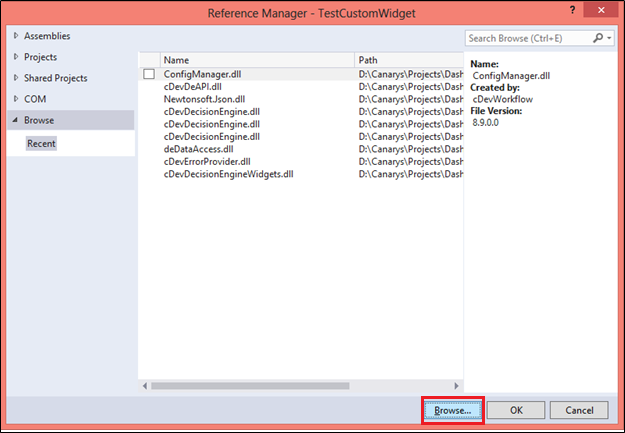This screenshot has height=433, width=625.
Task: Open the Recent sub-item
Action: coord(41,144)
